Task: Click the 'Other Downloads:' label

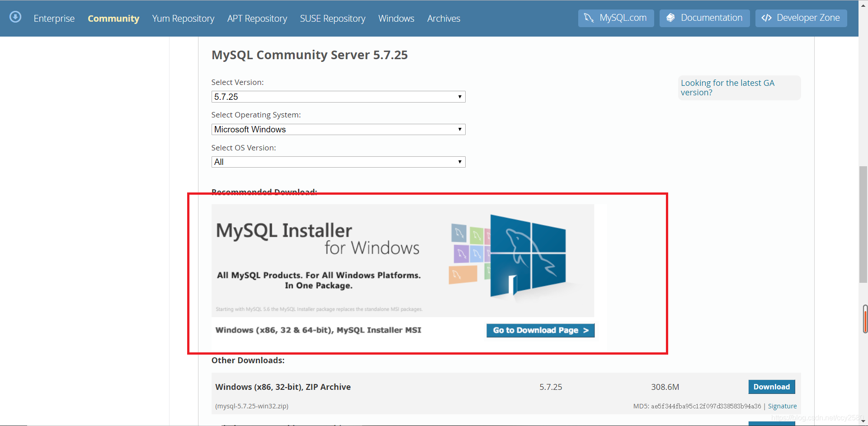Action: [248, 360]
